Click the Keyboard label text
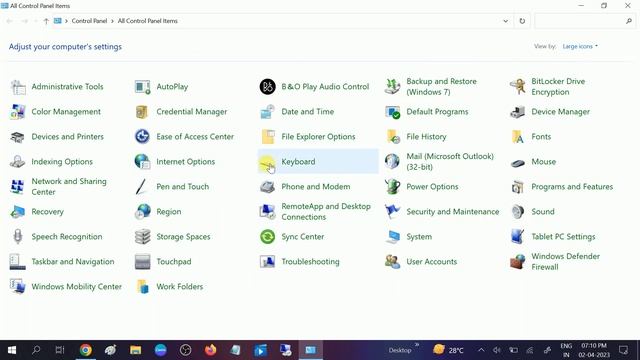This screenshot has width=640, height=360. 298,162
